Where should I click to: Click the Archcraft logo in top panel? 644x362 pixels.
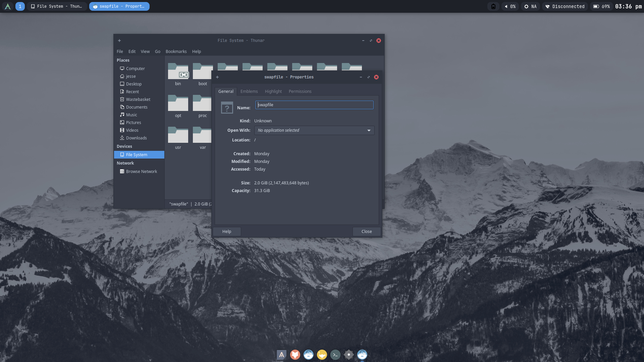(8, 6)
